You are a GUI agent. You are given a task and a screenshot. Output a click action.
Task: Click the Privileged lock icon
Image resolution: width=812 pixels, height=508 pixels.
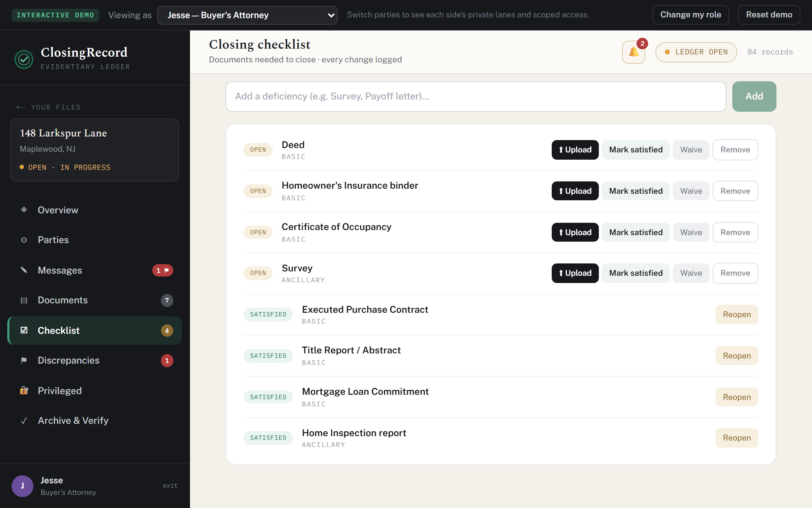click(24, 390)
